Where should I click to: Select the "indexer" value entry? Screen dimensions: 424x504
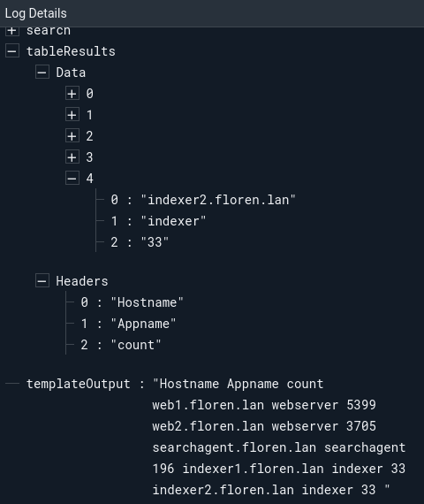173,221
